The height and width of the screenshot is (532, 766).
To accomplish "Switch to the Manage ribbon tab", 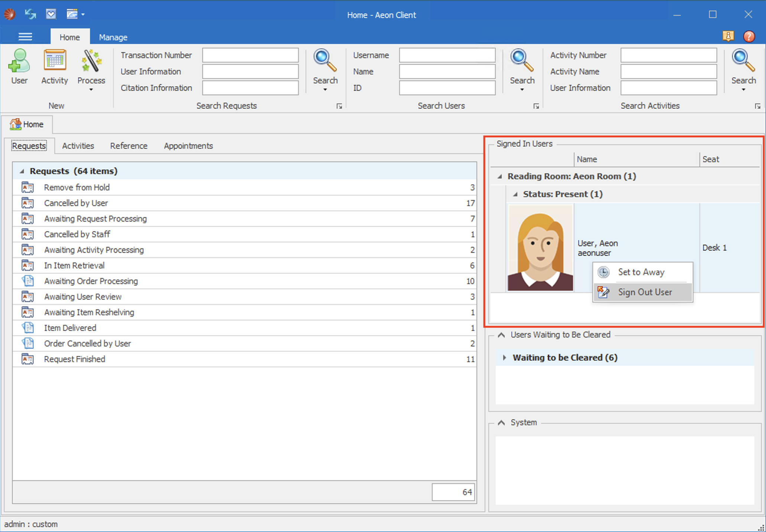I will point(113,37).
